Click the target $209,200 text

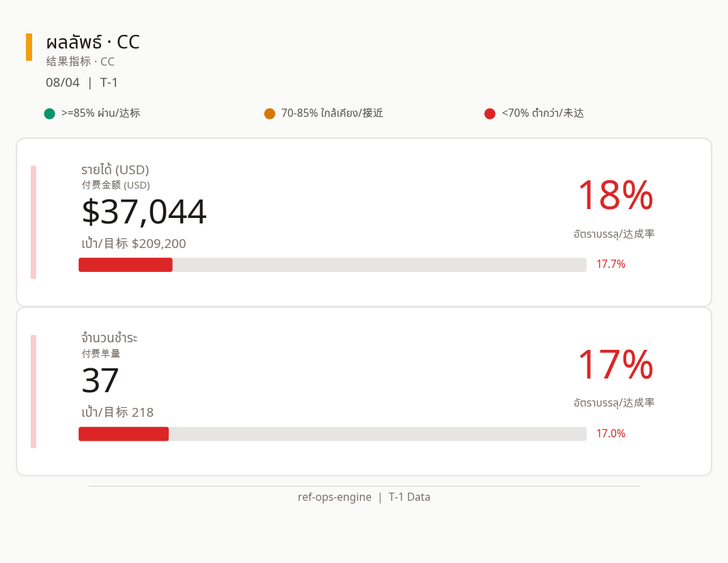coord(133,244)
